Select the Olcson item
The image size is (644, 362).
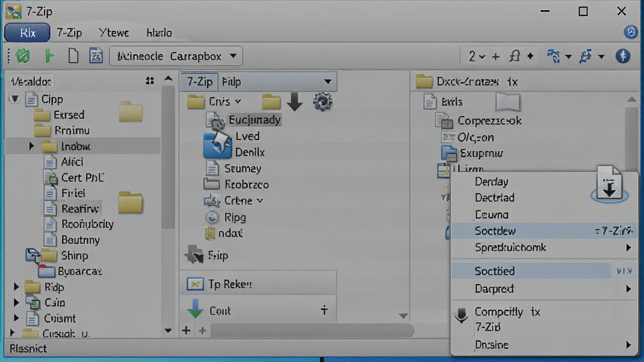[x=467, y=138]
